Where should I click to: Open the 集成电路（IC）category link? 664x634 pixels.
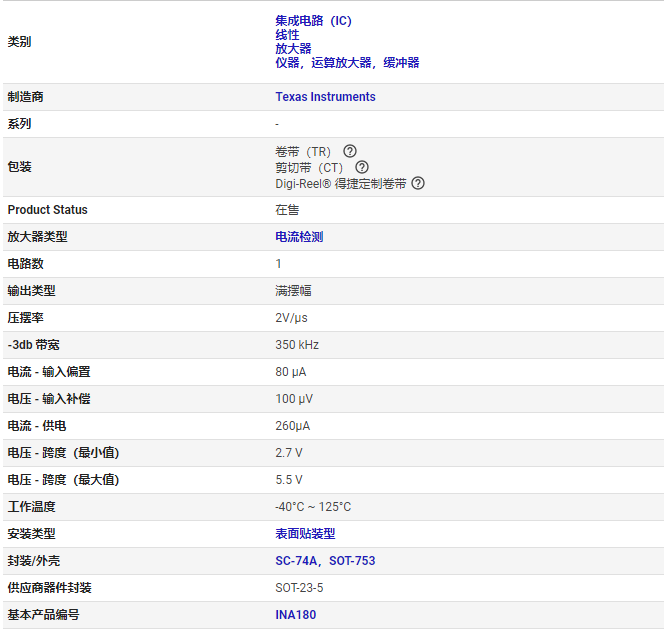click(313, 20)
